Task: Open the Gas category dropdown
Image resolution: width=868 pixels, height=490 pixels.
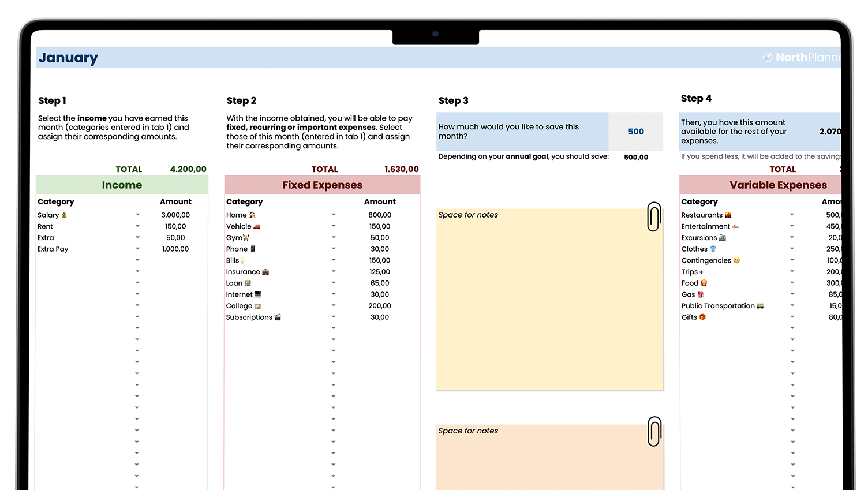Action: pos(792,294)
